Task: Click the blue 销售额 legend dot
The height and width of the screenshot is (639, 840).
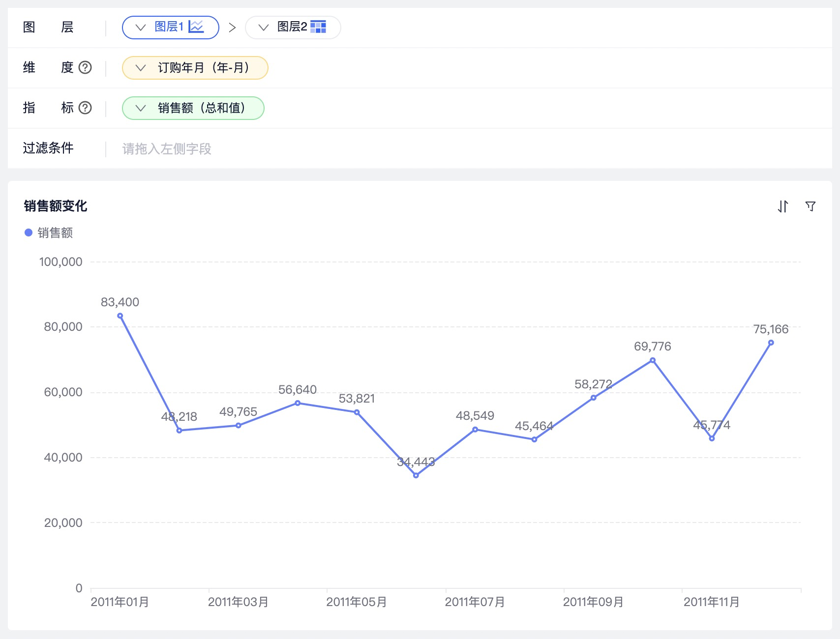Action: [29, 232]
